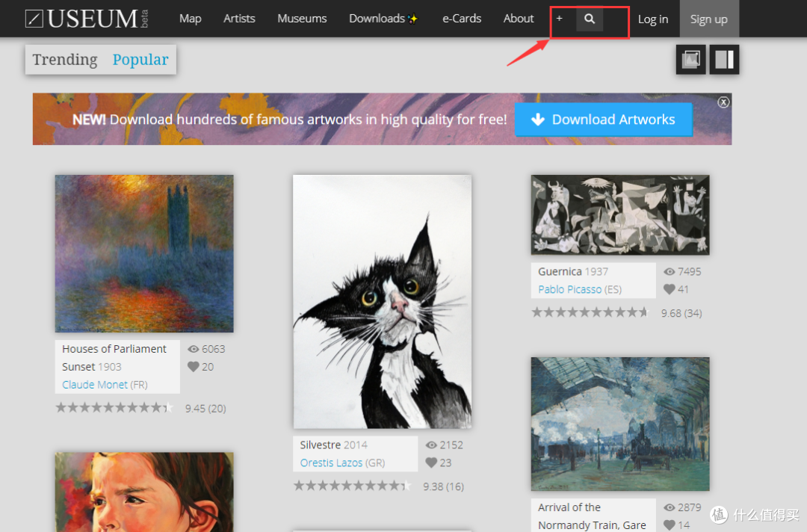807x532 pixels.
Task: Open Pablo Picasso artist link
Action: point(569,289)
